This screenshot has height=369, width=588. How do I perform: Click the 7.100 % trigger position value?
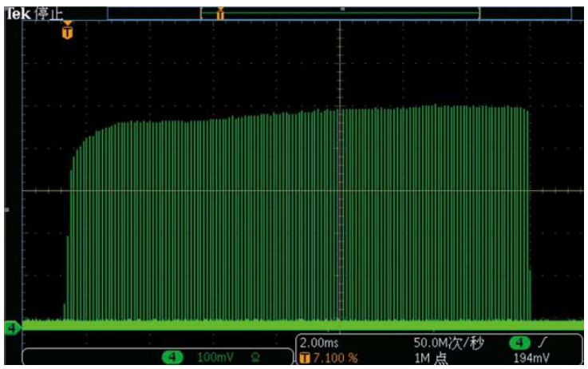click(335, 358)
